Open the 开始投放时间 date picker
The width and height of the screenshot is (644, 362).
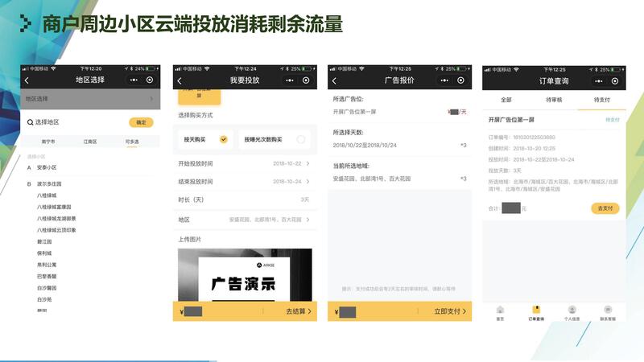(244, 163)
